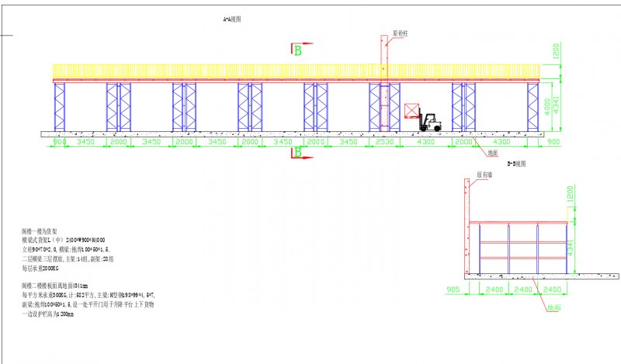Click the 原有墙 wall label
Image resolution: width=621 pixels, height=364 pixels.
pyautogui.click(x=484, y=175)
